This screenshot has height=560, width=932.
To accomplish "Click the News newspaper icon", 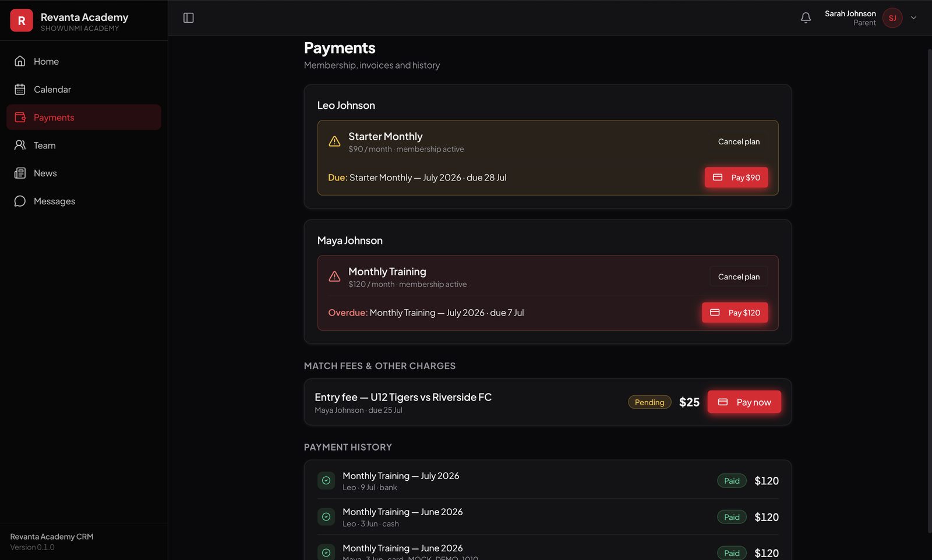I will (20, 173).
